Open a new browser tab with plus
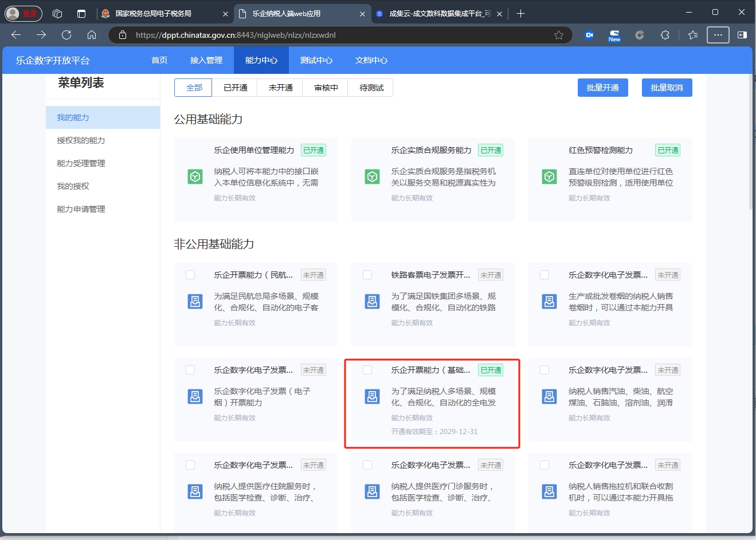756x540 pixels. click(x=520, y=14)
